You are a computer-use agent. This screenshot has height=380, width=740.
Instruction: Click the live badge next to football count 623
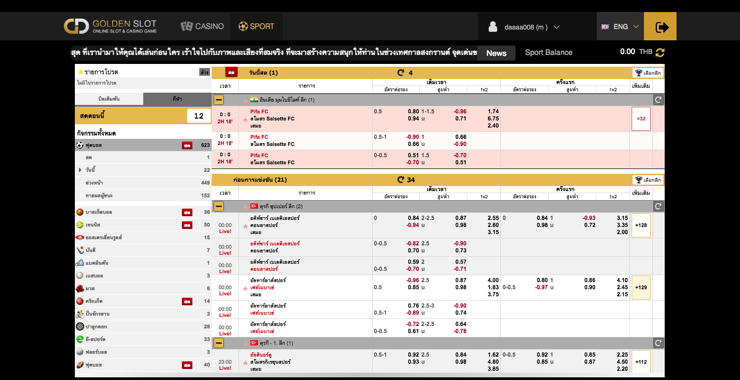click(187, 145)
